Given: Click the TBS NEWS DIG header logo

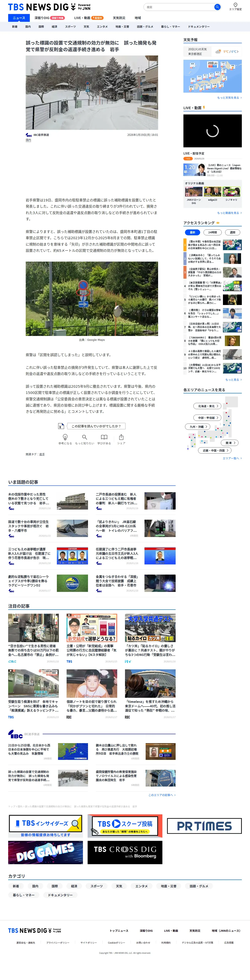Looking at the screenshot, I should [x=49, y=7].
